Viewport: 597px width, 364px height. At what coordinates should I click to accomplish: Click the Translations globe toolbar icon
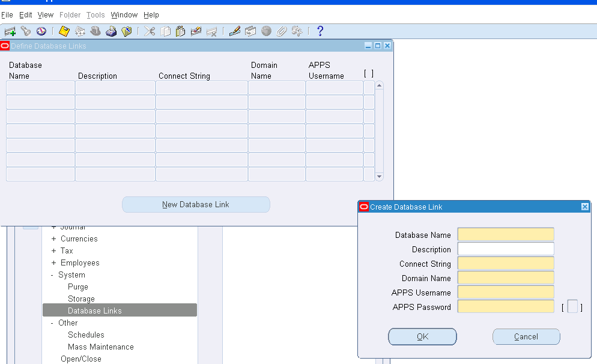(x=266, y=31)
